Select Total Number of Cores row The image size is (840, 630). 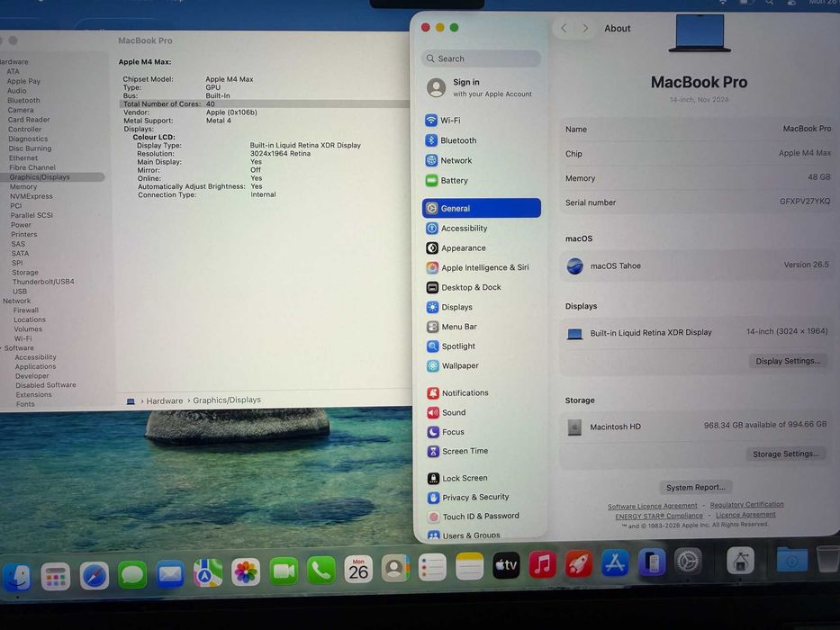(x=265, y=103)
